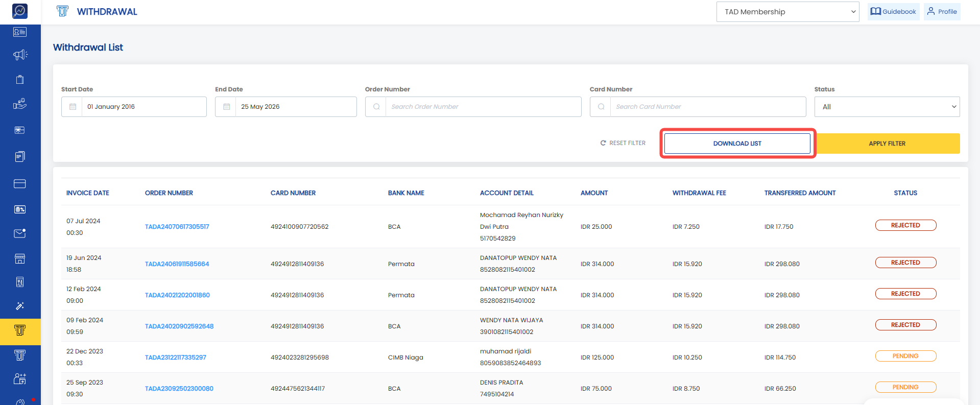The width and height of the screenshot is (980, 405).
Task: Click the ACCOUNT DETAIL column header
Action: (507, 193)
